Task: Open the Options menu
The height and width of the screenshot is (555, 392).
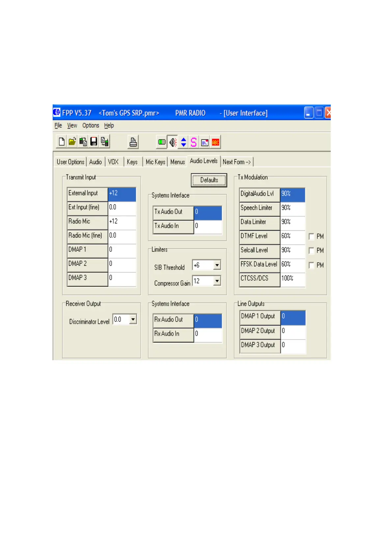Action: coord(91,125)
